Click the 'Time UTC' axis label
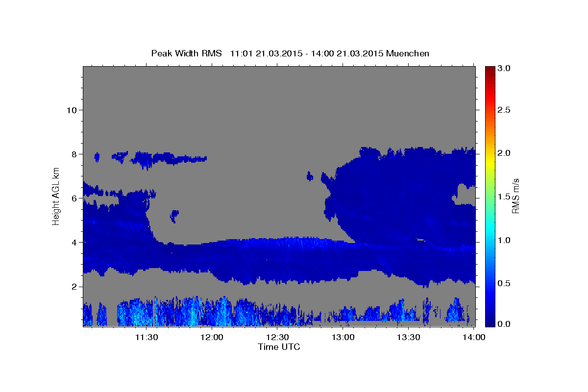 coord(279,347)
